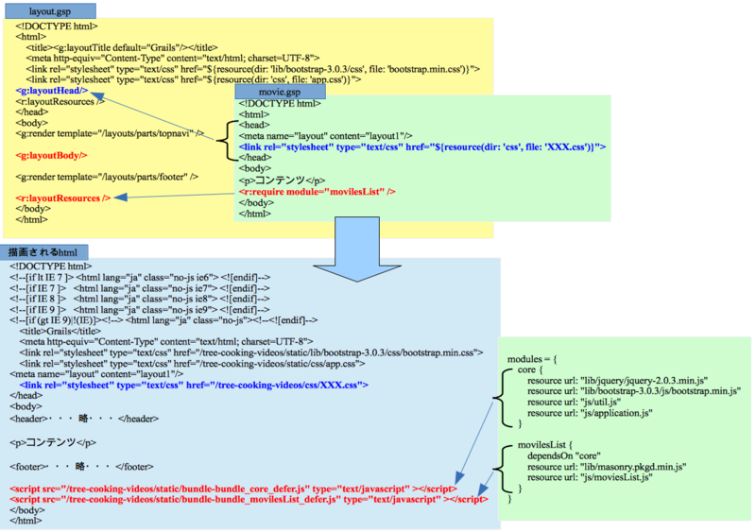This screenshot has width=756, height=532.
Task: Select the red r:layoutResources tag
Action: click(62, 198)
